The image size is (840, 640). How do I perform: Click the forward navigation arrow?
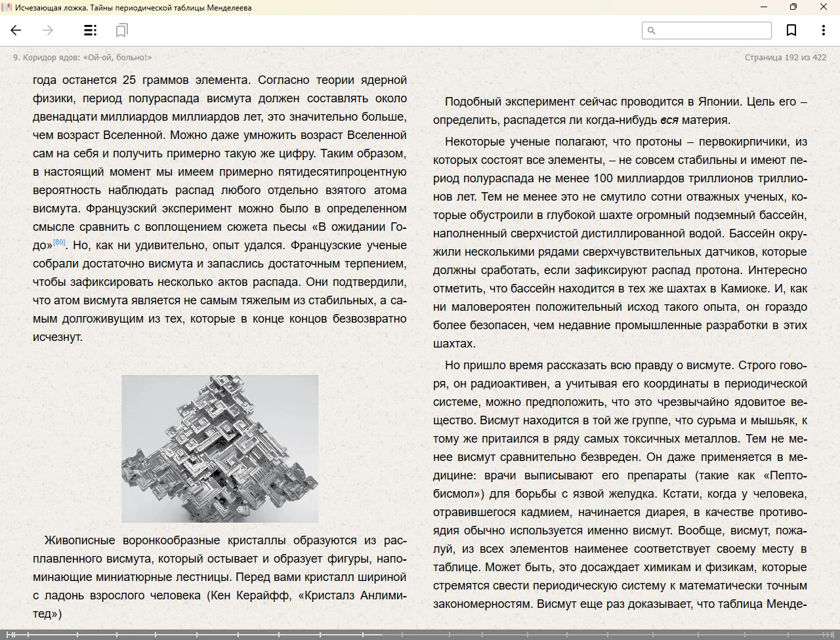point(48,30)
